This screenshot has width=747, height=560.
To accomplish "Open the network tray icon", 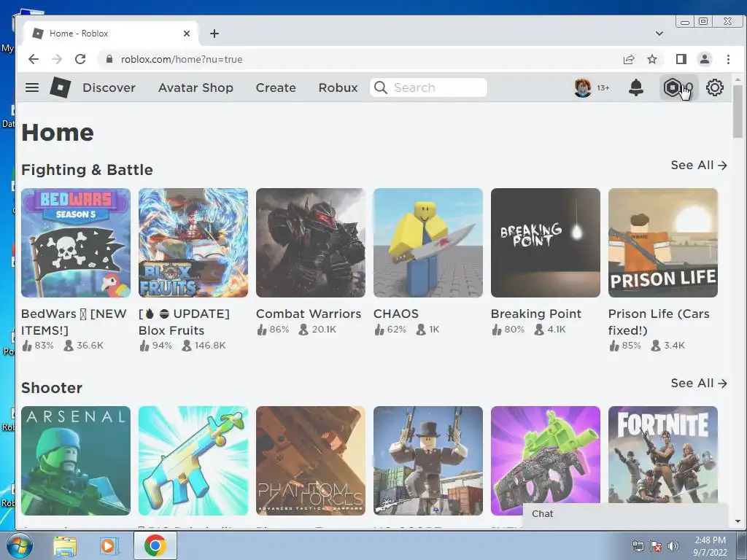I will [638, 546].
